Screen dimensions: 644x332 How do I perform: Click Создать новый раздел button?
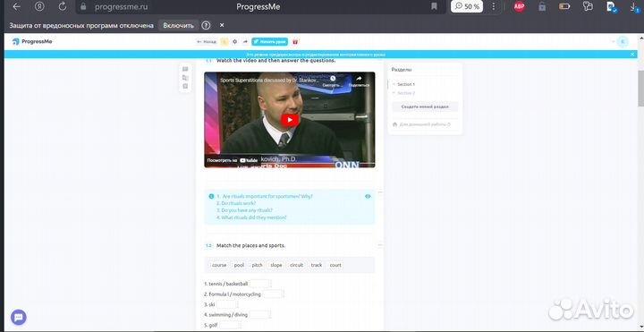(x=425, y=106)
